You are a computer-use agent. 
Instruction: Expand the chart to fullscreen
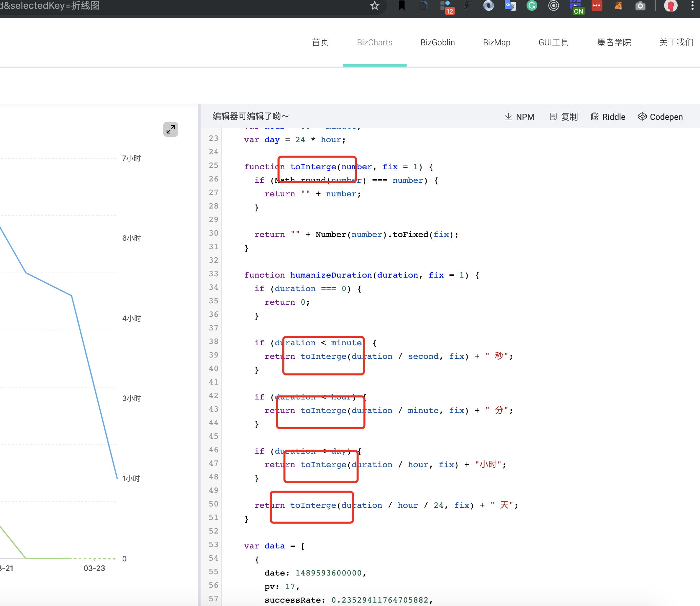click(170, 129)
